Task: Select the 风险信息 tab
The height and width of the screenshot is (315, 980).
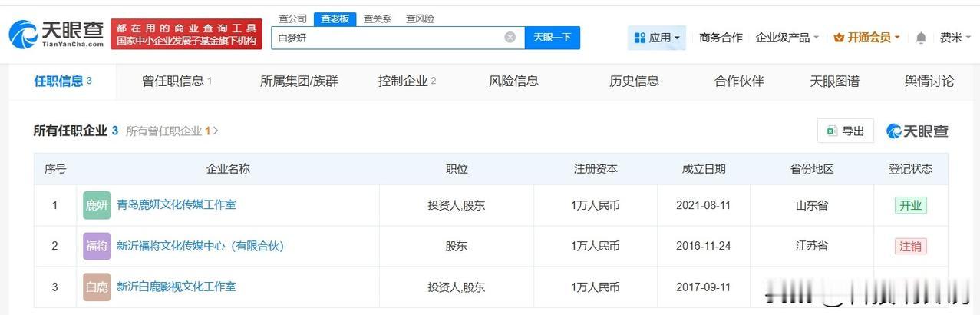Action: [x=513, y=81]
